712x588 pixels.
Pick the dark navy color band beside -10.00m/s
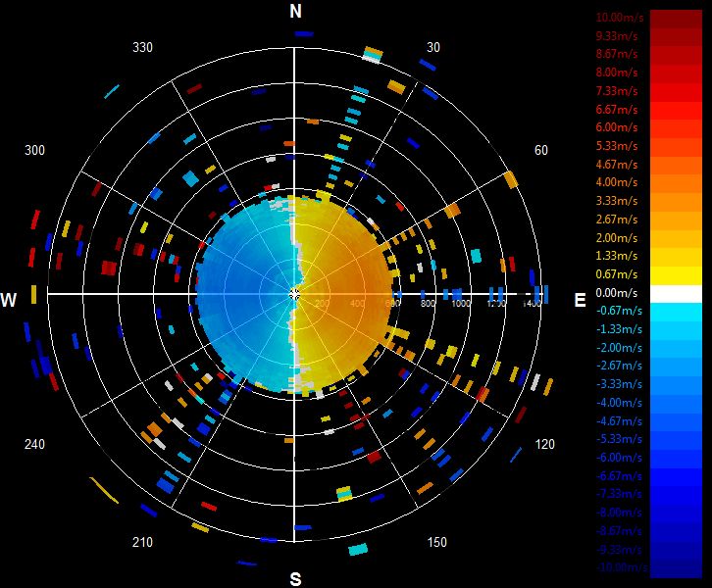click(676, 569)
